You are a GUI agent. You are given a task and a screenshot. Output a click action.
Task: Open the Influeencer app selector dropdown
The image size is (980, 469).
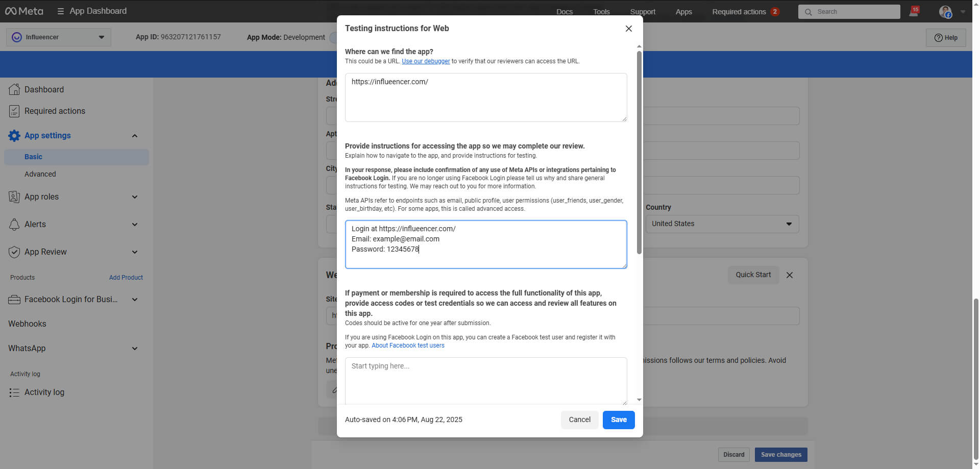click(x=59, y=37)
